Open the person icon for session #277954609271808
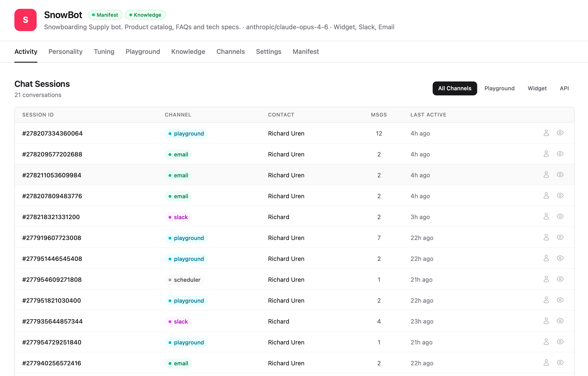 pyautogui.click(x=546, y=279)
